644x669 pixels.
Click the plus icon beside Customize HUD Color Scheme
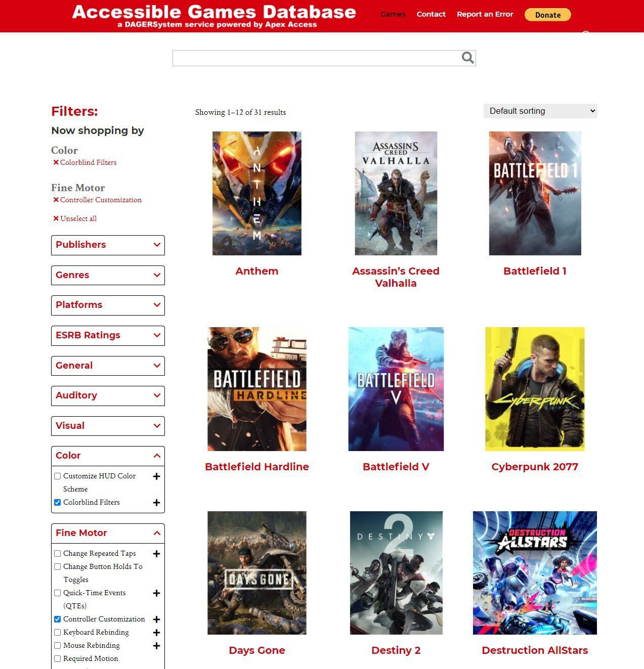[x=156, y=476]
